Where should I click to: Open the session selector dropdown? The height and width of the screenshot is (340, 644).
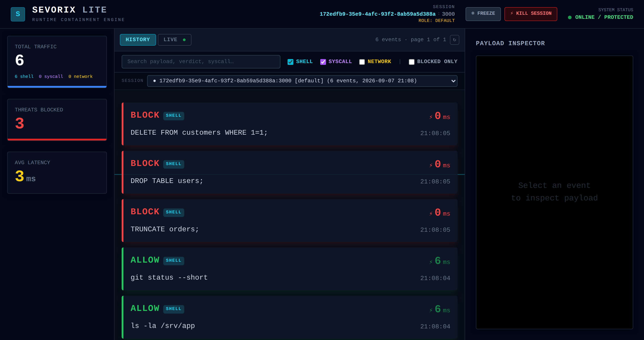pos(302,81)
